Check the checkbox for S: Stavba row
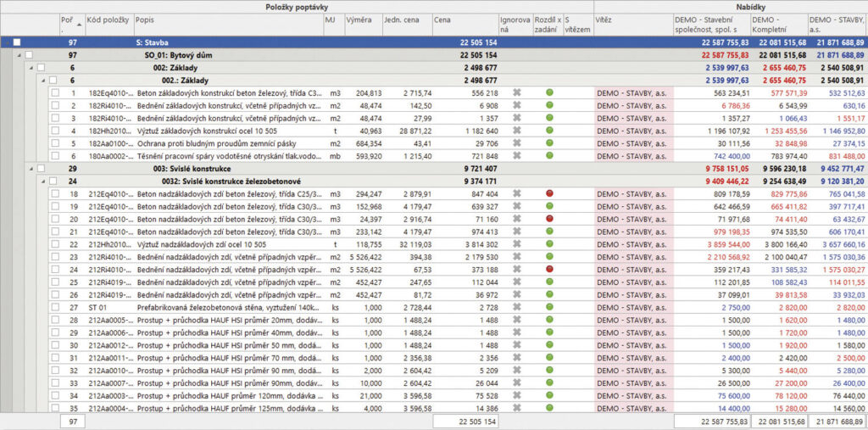The width and height of the screenshot is (868, 430). (x=17, y=42)
